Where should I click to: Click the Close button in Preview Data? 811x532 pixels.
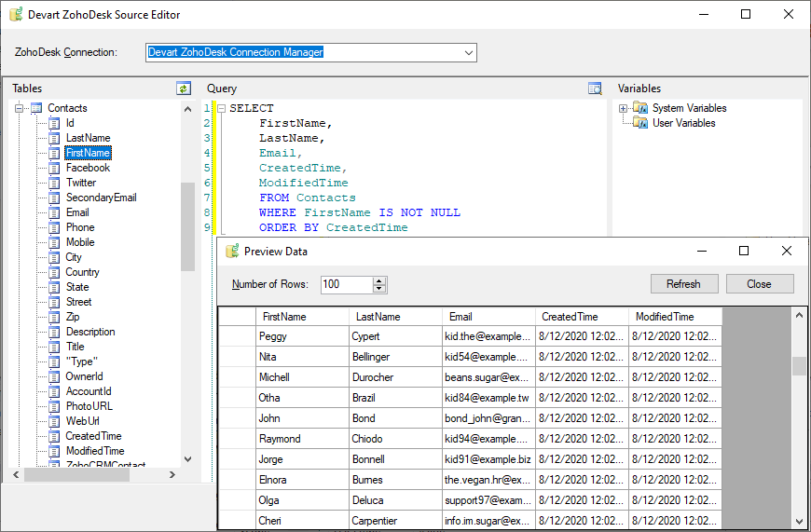(759, 284)
